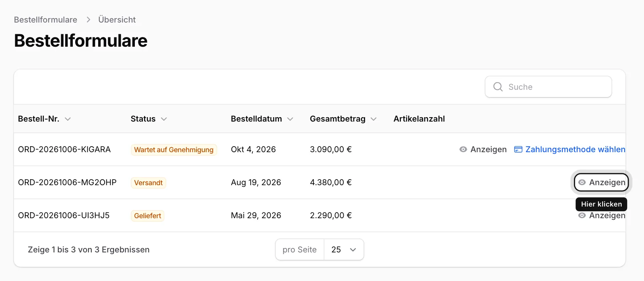Click the amount 4.380,00 €
644x281 pixels.
pos(331,182)
